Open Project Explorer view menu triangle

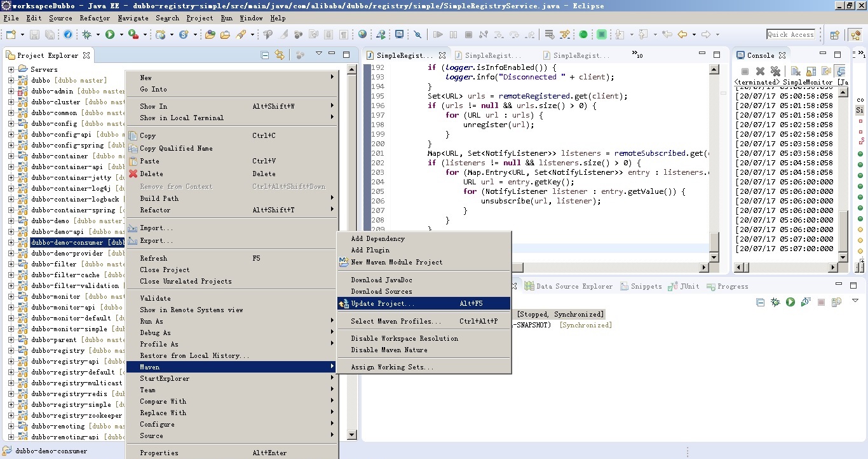click(319, 53)
